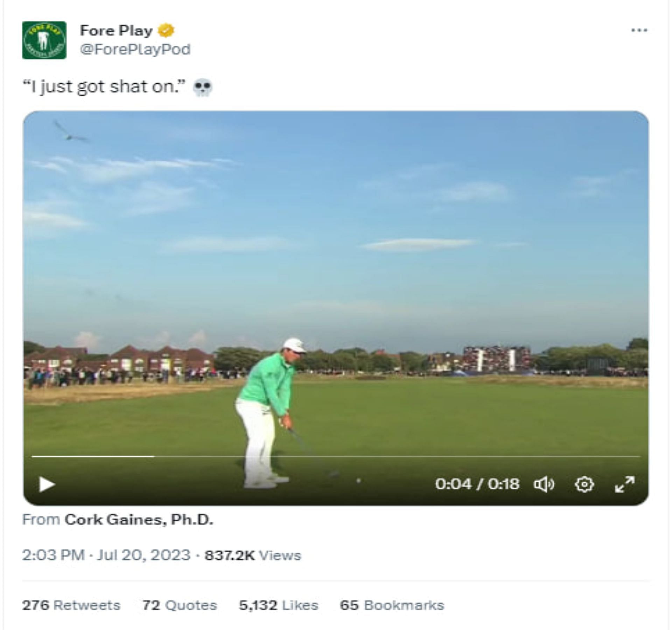This screenshot has width=672, height=630.
Task: Expand the video to fullscreen
Action: (x=625, y=484)
